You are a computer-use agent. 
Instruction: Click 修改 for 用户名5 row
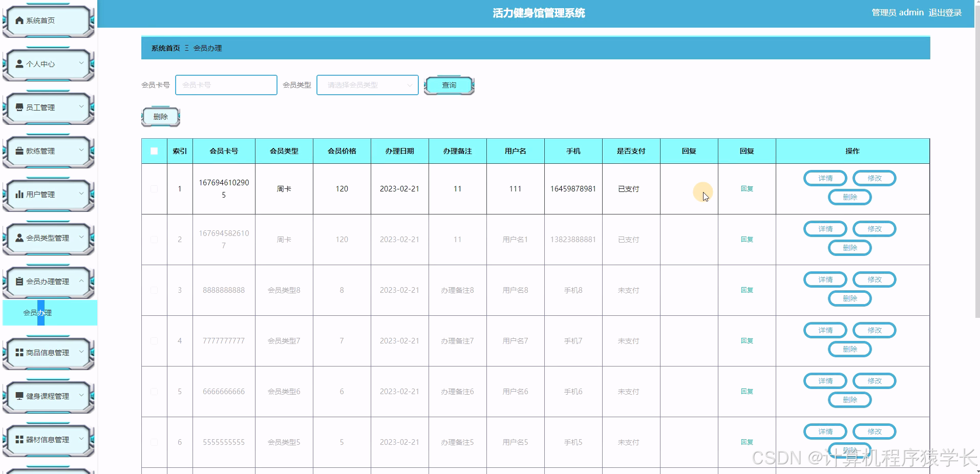[x=875, y=432]
